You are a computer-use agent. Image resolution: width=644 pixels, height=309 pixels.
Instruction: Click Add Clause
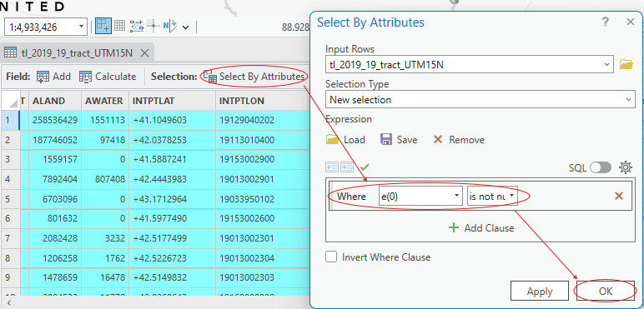coord(480,228)
